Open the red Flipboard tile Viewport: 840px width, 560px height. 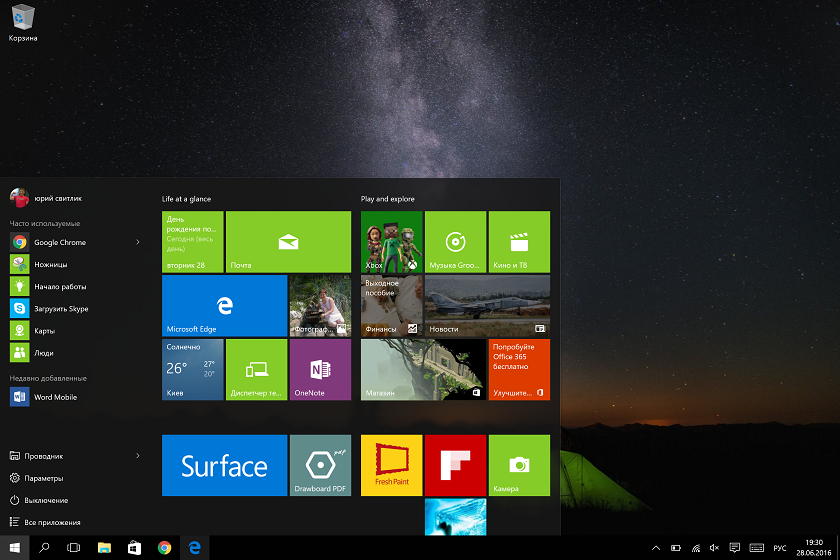(455, 465)
